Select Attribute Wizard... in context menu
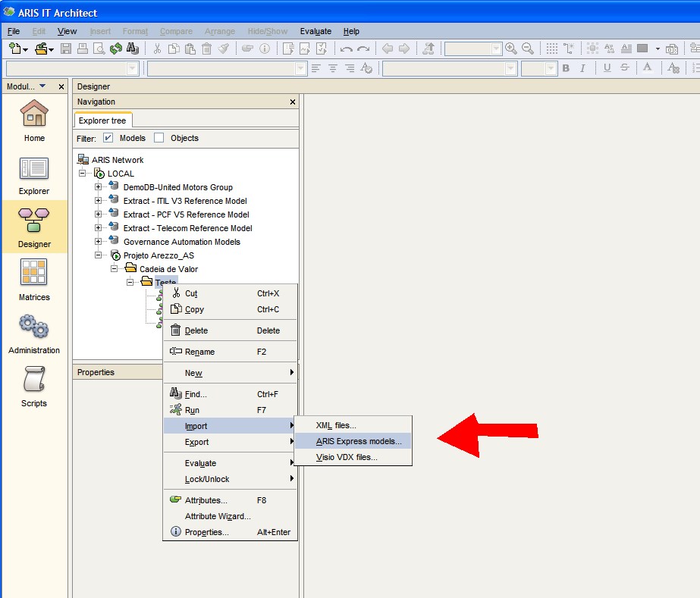Screen dimensions: 700x598 [x=230, y=516]
